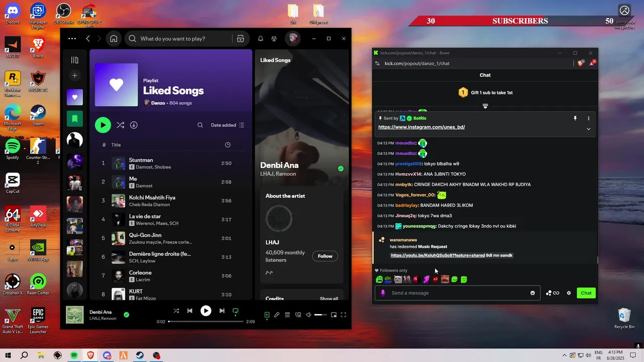644x362 pixels.
Task: Open Spotify notifications bell
Action: tap(261, 39)
